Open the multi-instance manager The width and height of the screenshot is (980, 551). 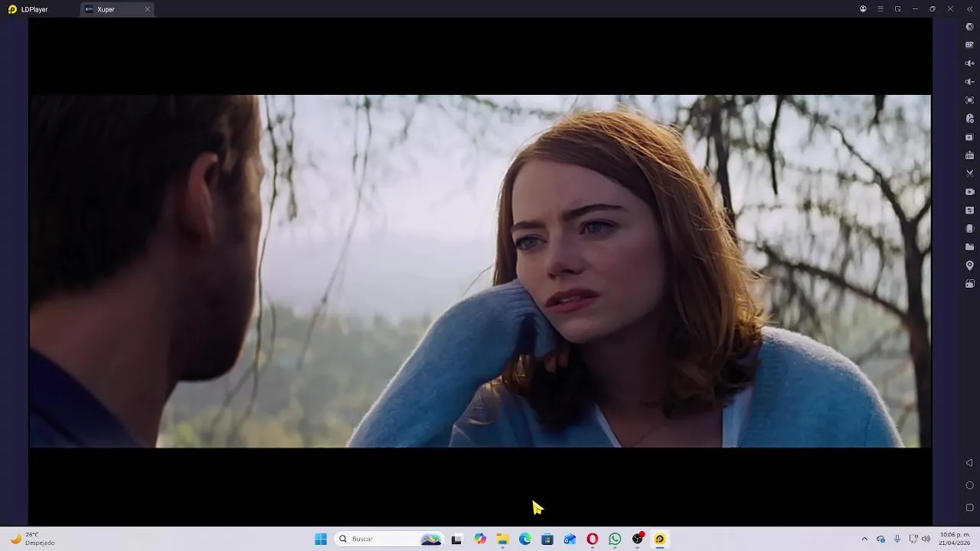969,137
